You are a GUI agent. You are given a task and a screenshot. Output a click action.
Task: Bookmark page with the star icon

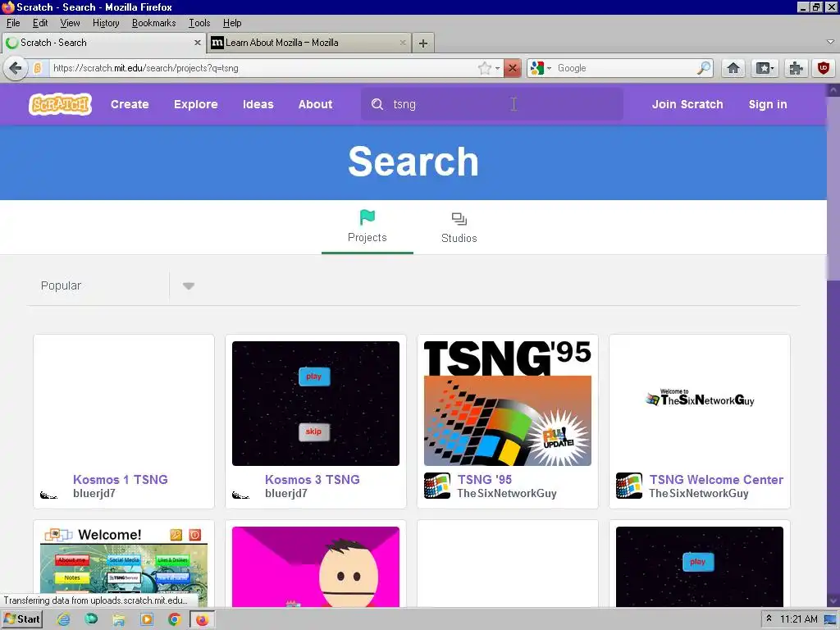[x=484, y=68]
